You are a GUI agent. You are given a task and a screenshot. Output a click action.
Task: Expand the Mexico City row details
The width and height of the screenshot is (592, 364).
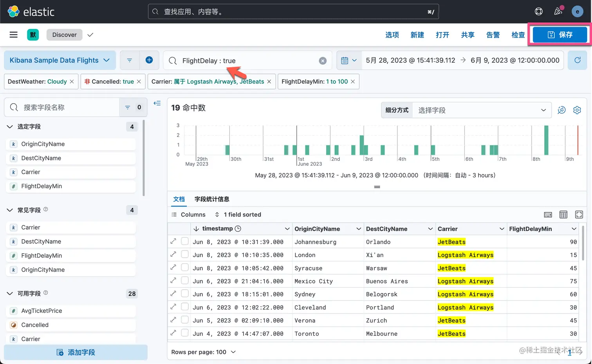pyautogui.click(x=173, y=281)
